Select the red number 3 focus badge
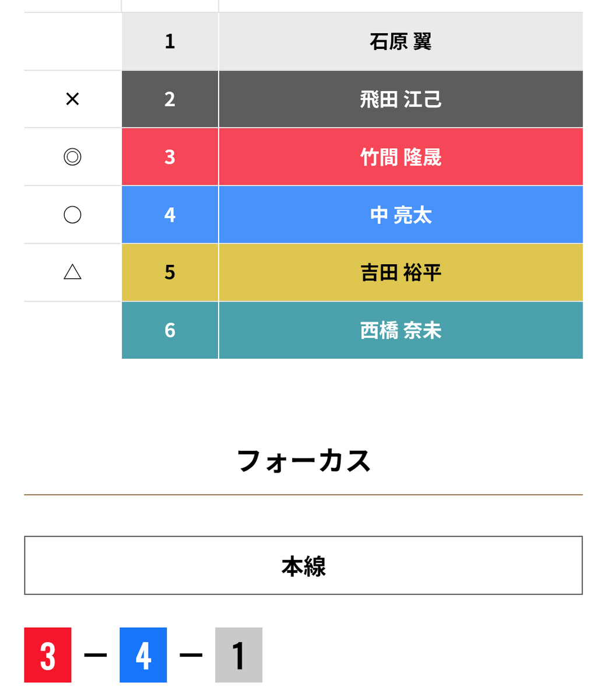This screenshot has width=607, height=700. coord(48,655)
